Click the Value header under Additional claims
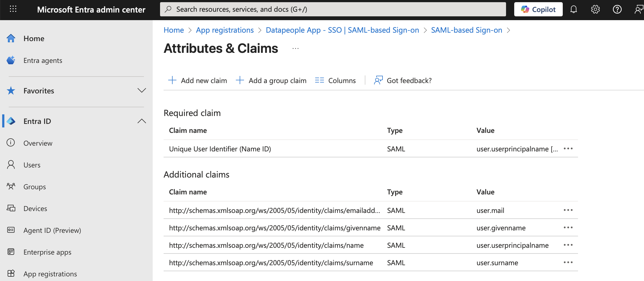The image size is (644, 281). coord(485,192)
